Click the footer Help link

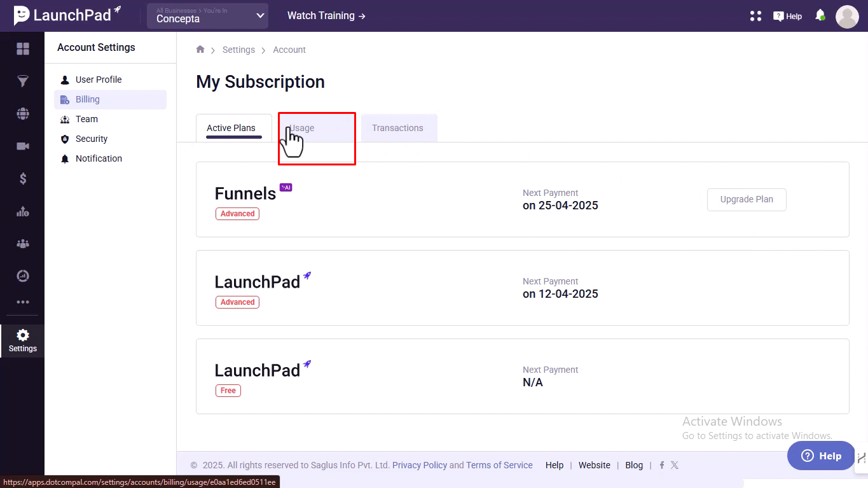tap(555, 465)
